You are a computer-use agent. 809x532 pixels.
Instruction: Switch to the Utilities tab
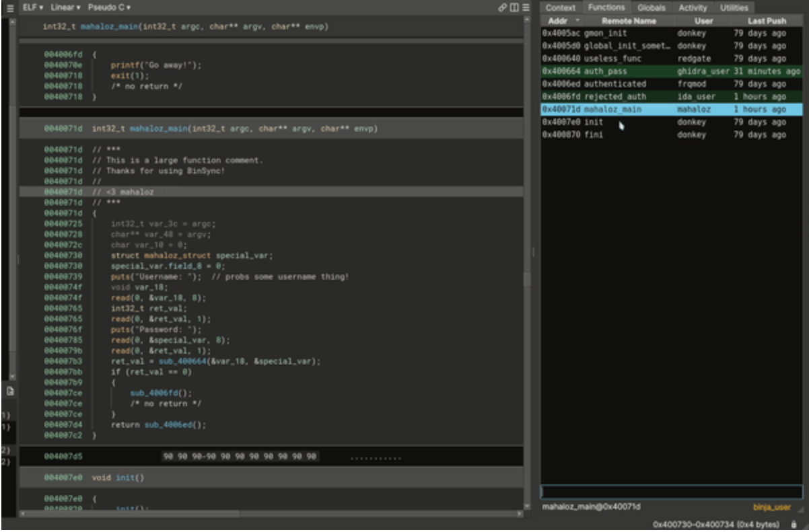(x=734, y=7)
